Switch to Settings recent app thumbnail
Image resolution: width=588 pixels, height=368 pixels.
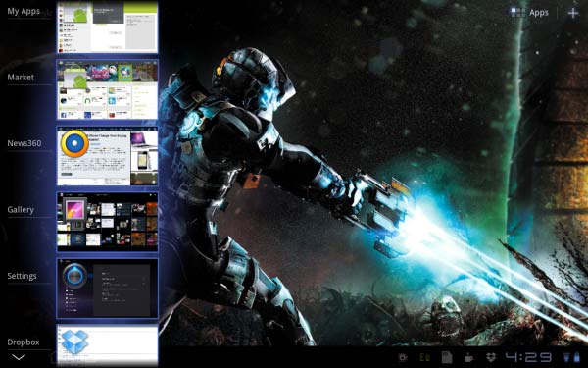[107, 289]
